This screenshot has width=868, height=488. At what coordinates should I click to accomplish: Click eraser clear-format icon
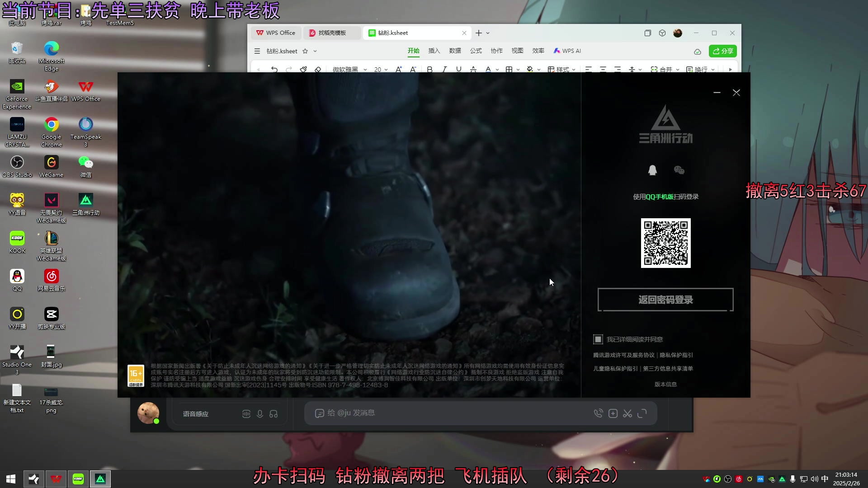[318, 69]
